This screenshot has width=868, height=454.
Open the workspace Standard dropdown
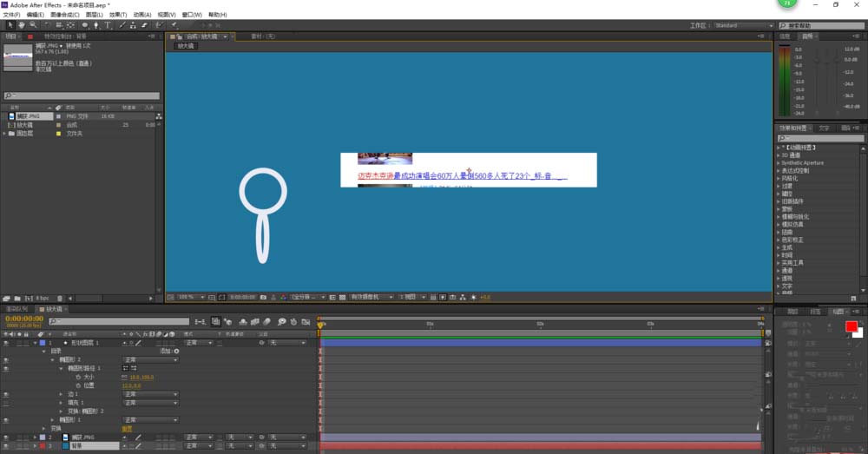pyautogui.click(x=744, y=25)
